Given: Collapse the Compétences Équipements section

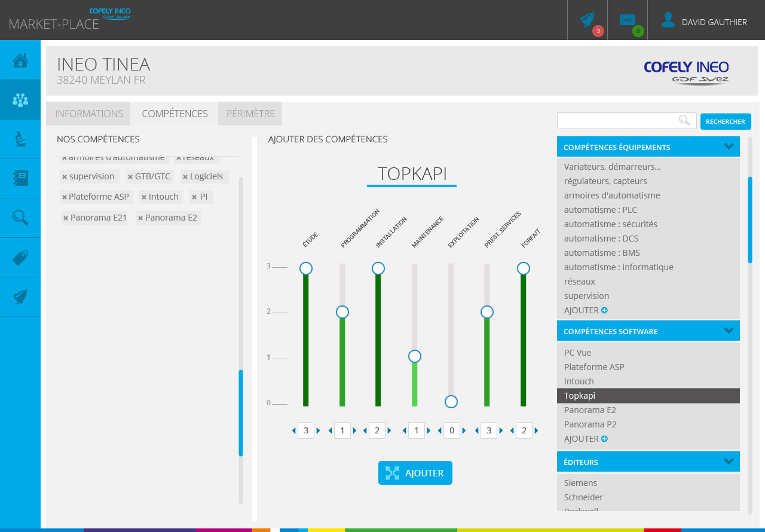Looking at the screenshot, I should pyautogui.click(x=729, y=146).
